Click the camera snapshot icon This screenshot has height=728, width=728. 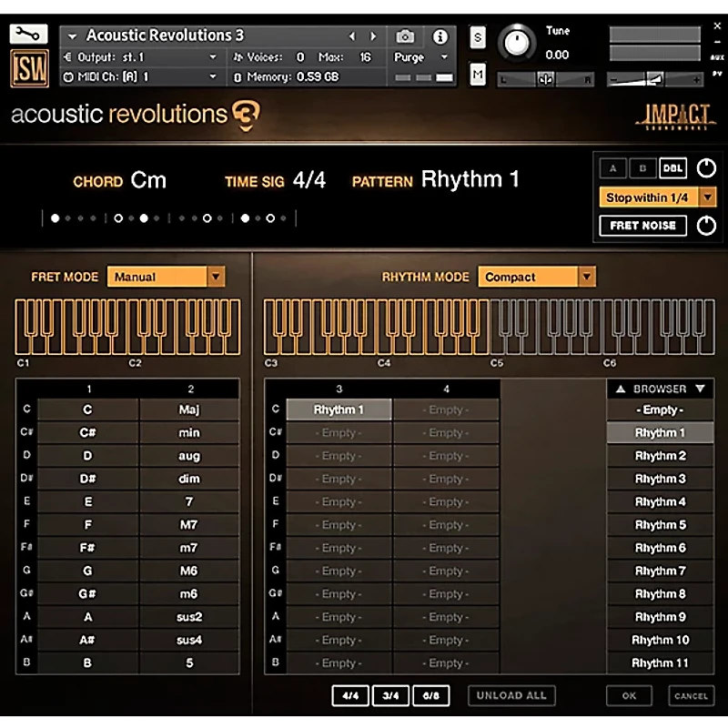405,37
